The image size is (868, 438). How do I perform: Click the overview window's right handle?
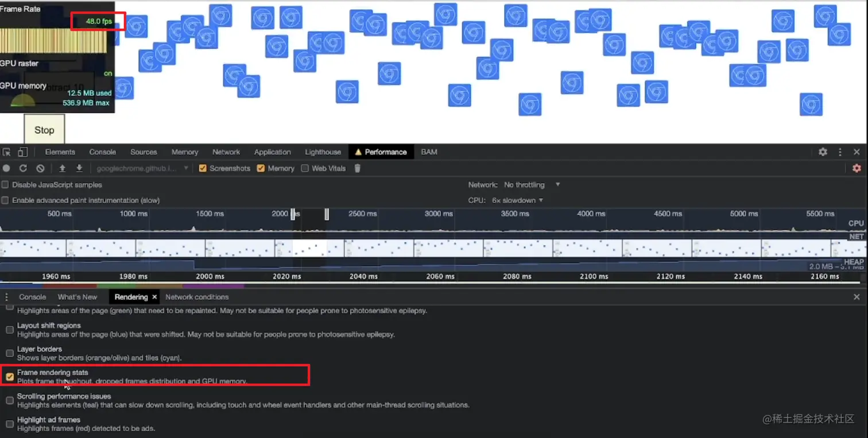point(327,214)
